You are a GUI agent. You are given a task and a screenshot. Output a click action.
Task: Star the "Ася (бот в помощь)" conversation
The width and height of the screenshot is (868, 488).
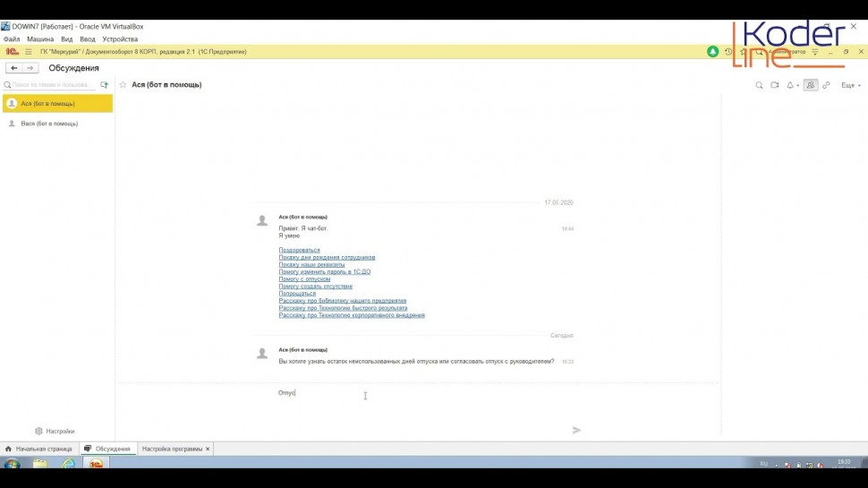tap(123, 85)
